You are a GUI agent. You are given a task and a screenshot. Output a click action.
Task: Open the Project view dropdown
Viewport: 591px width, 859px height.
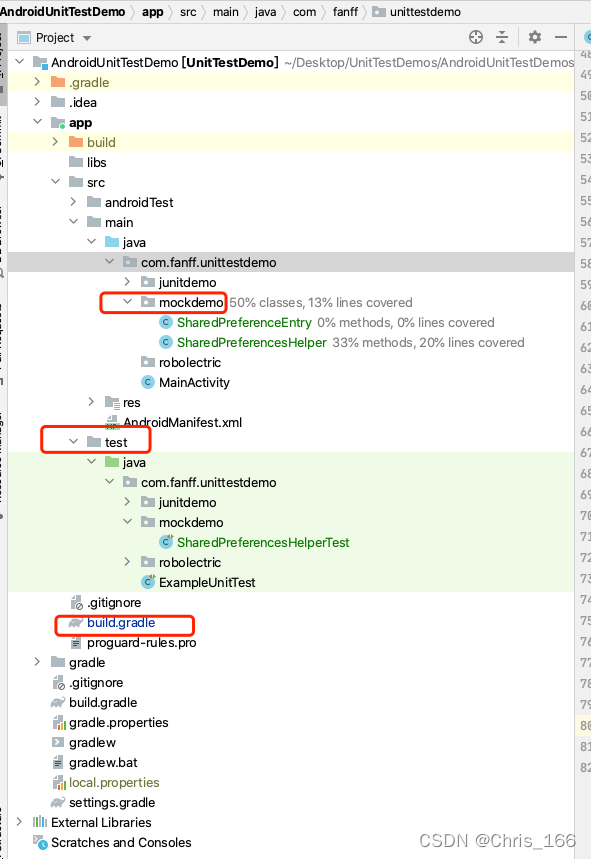point(87,38)
